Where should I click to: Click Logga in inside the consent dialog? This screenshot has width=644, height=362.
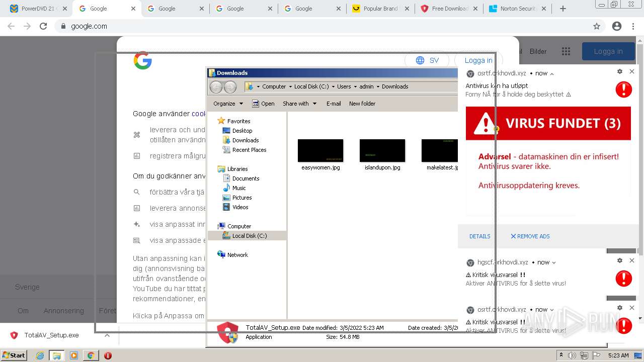[x=478, y=60]
